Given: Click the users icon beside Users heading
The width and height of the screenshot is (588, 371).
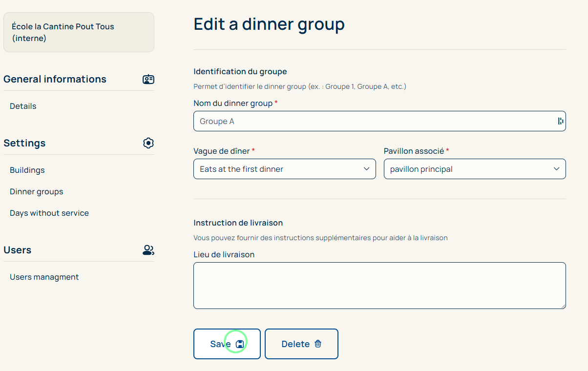Looking at the screenshot, I should point(148,250).
